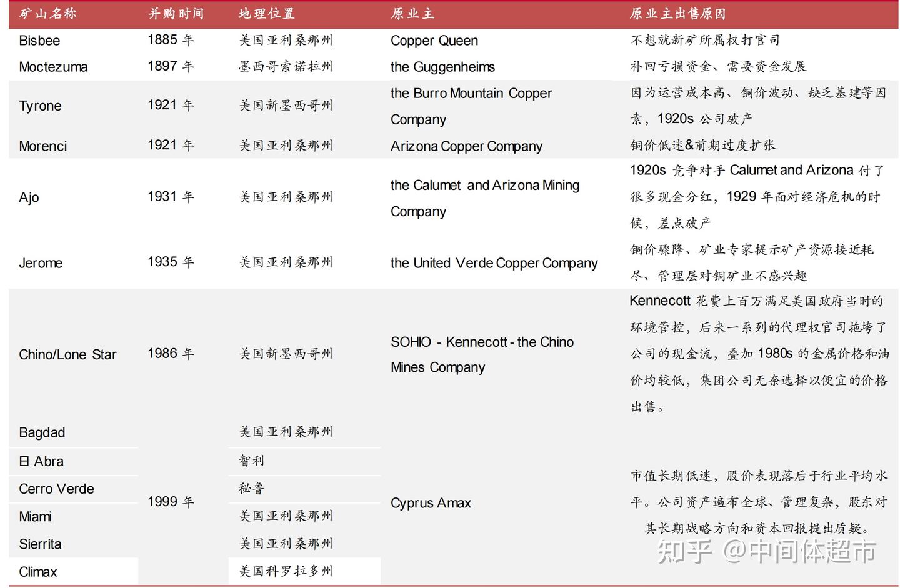
Task: Select the Jerome mine entry
Action: 41,262
